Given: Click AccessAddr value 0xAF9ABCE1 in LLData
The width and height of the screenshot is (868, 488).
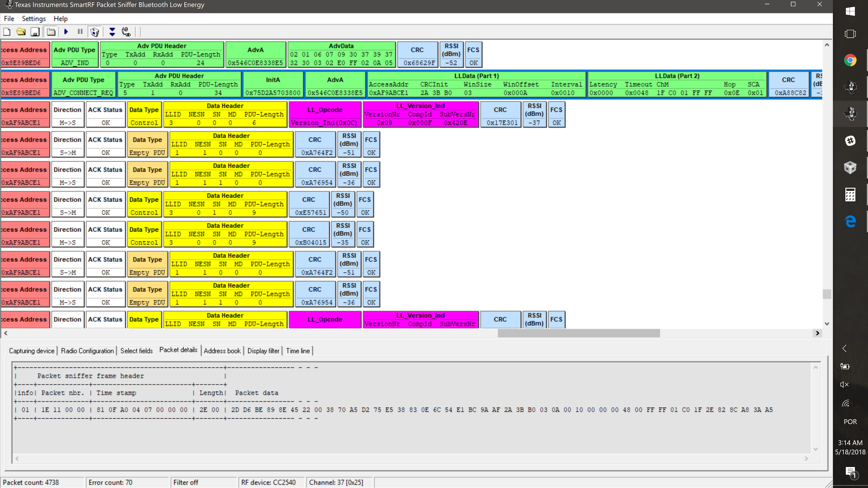Looking at the screenshot, I should pyautogui.click(x=388, y=93).
